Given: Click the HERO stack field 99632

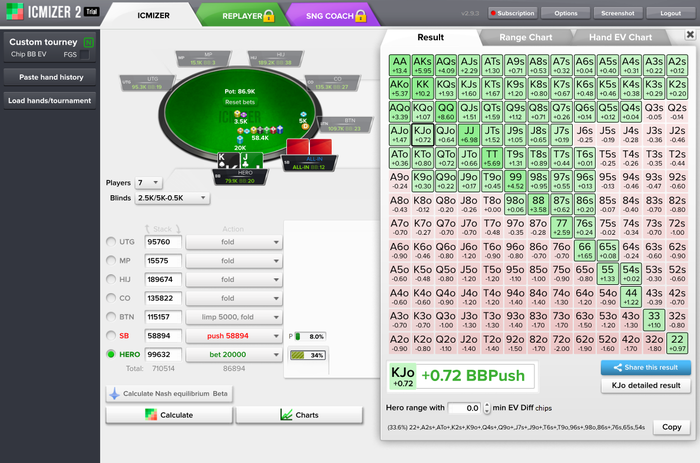Looking at the screenshot, I should coord(163,354).
